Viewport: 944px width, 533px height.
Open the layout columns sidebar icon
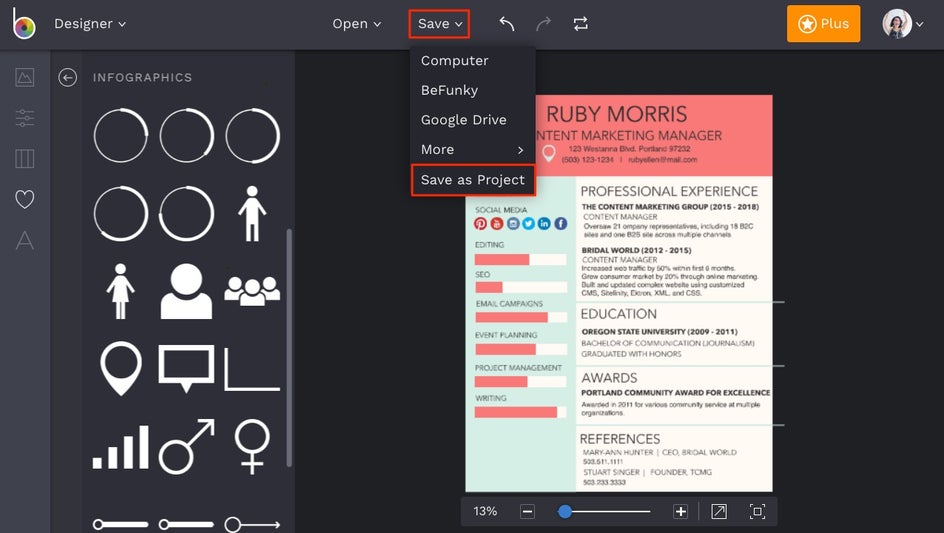tap(25, 158)
